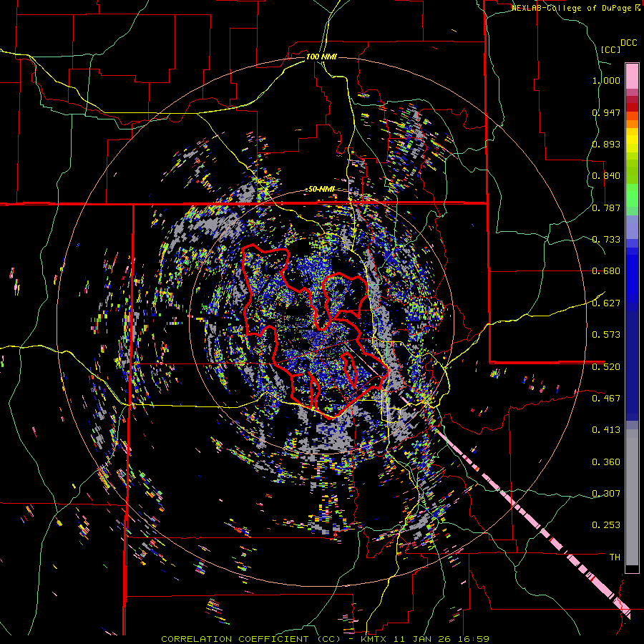Select the 0.840 scale value
Viewport: 644px width, 644px height.
click(606, 176)
